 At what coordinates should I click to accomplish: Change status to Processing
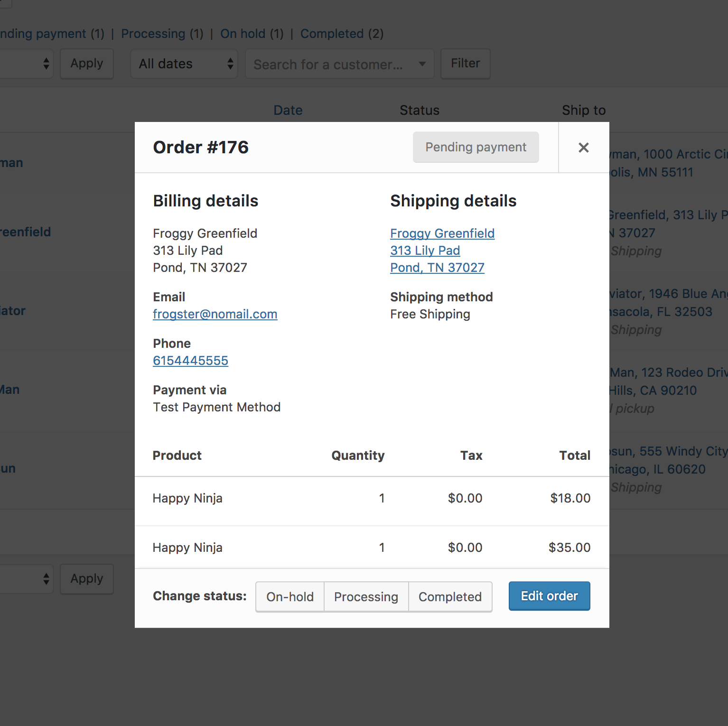coord(366,596)
